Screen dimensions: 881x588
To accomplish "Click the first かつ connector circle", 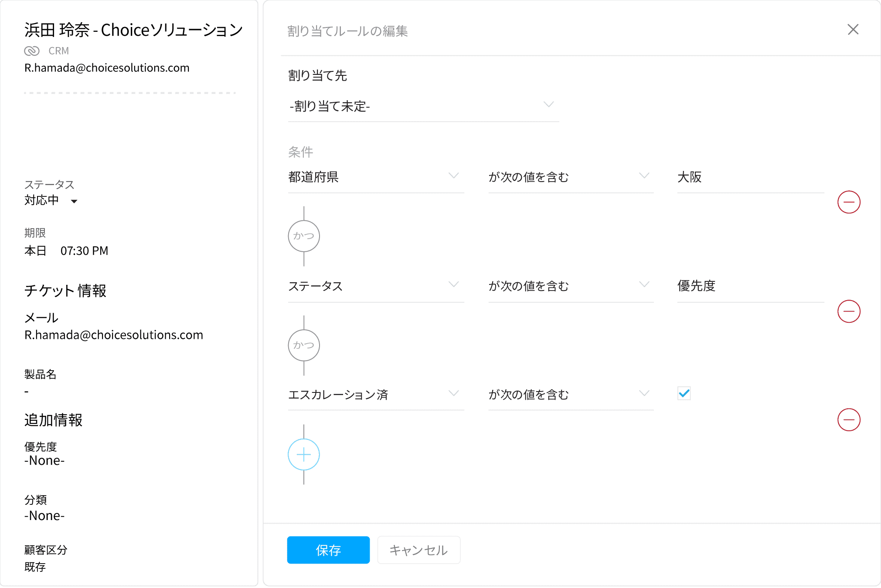I will 304,236.
